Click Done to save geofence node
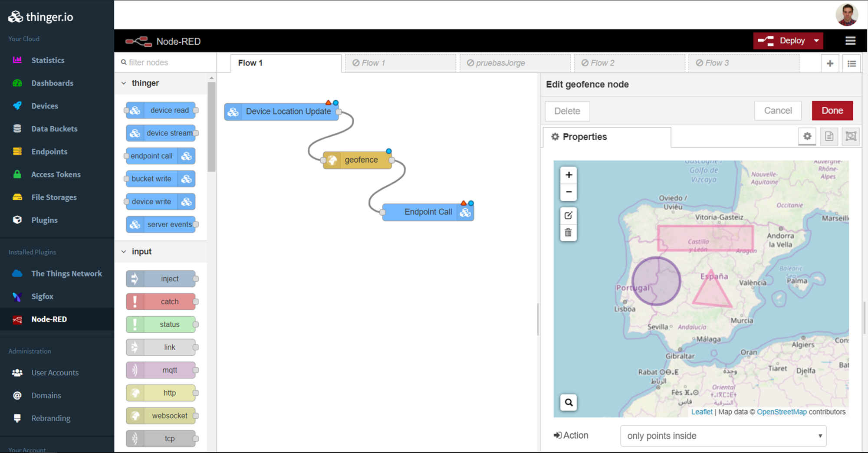This screenshot has height=453, width=868. [x=832, y=111]
